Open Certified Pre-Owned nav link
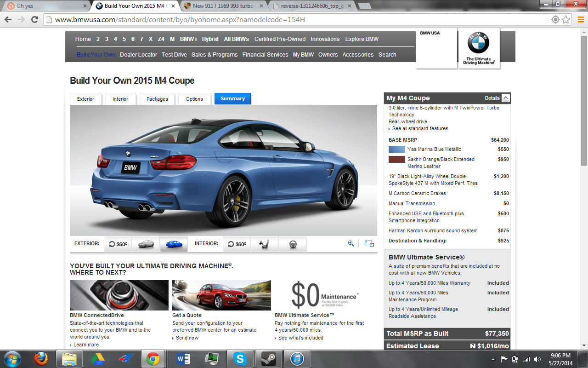Image resolution: width=588 pixels, height=368 pixels. pyautogui.click(x=280, y=39)
